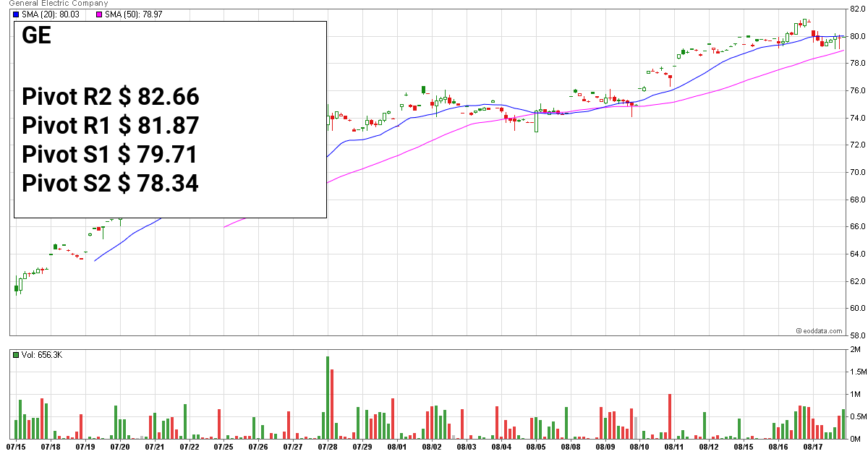Click the Pivot S2 $ 78.34 line

[x=110, y=184]
